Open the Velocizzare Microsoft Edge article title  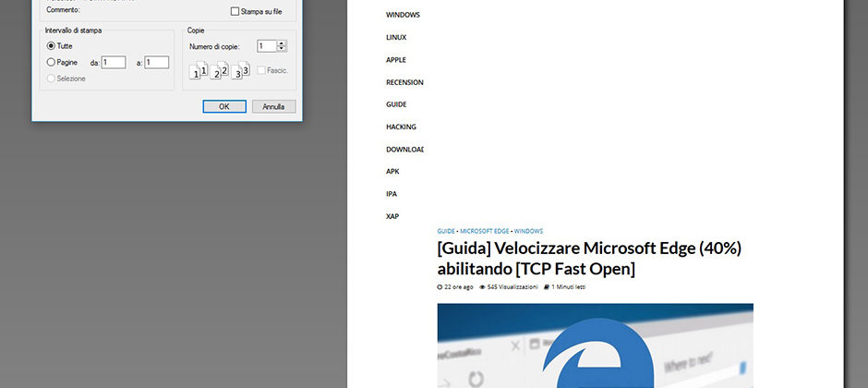click(x=589, y=259)
